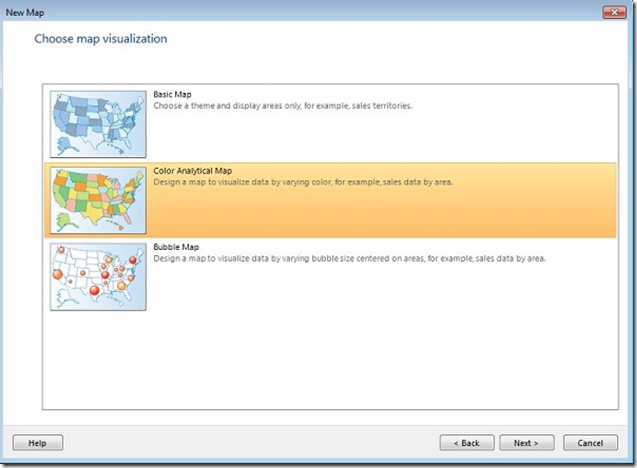Click the 'Choose map visualization' heading

(101, 39)
